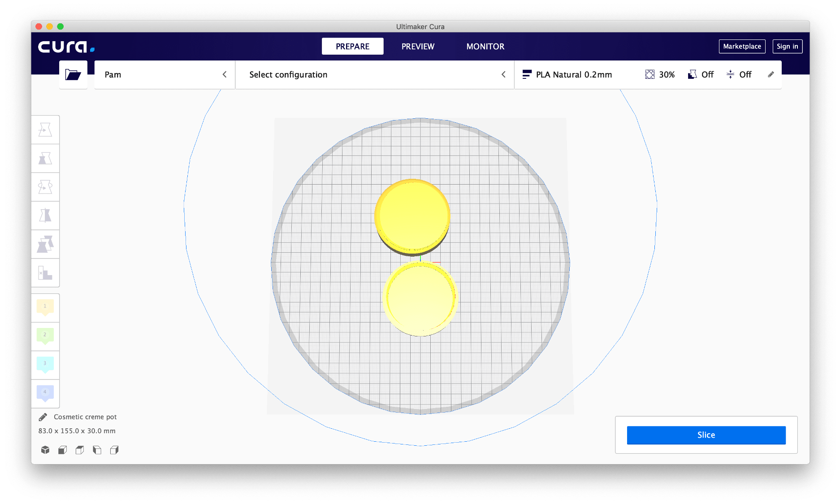Open the Marketplace
The width and height of the screenshot is (840, 504).
click(x=742, y=47)
